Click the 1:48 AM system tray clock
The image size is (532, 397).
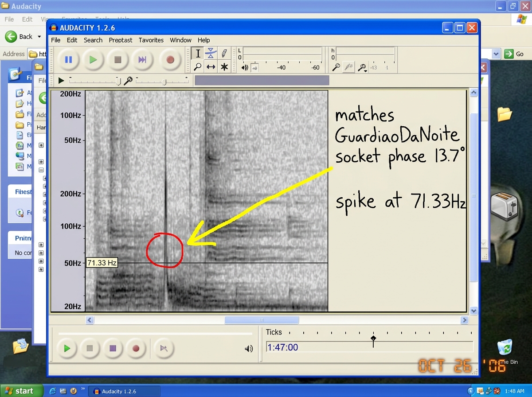point(514,391)
